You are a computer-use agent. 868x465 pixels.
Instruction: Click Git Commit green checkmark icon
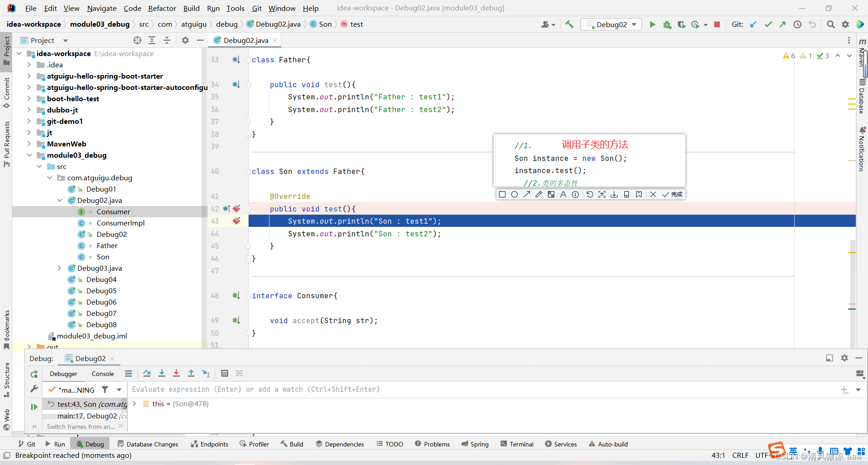click(x=768, y=24)
